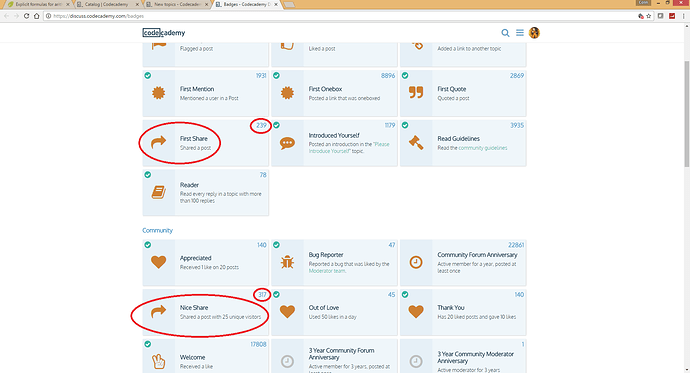This screenshot has height=373, width=690.
Task: Click the First Mention badge icon
Action: (x=158, y=93)
